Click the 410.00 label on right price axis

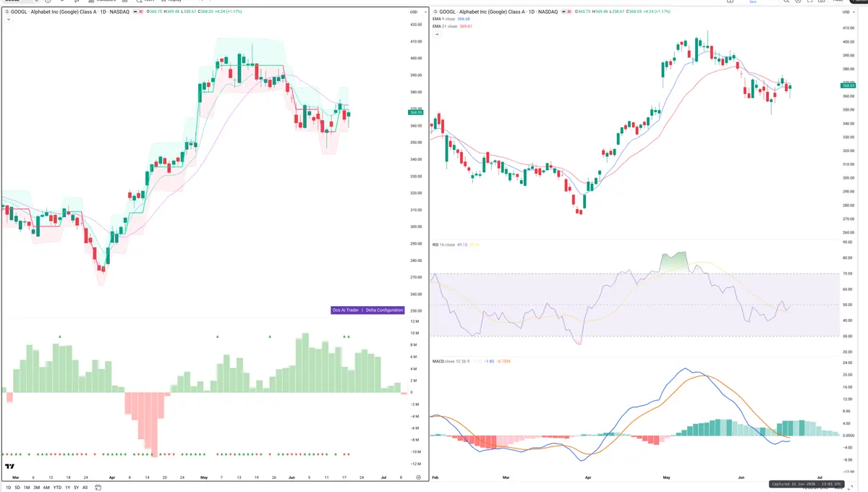click(x=848, y=27)
